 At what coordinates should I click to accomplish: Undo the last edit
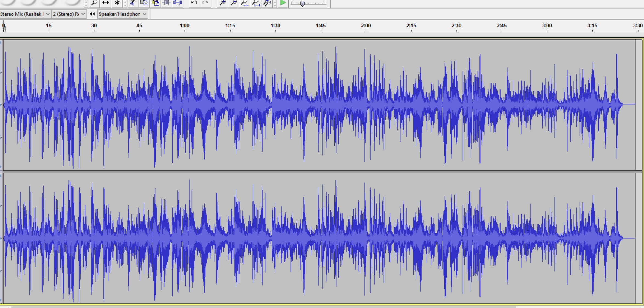[x=194, y=3]
